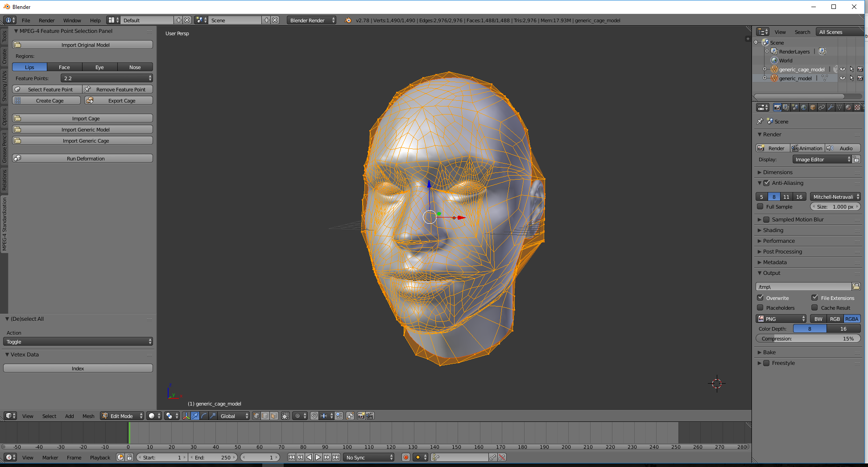This screenshot has width=868, height=467.
Task: Adjust the Compression 15% slider
Action: click(808, 339)
